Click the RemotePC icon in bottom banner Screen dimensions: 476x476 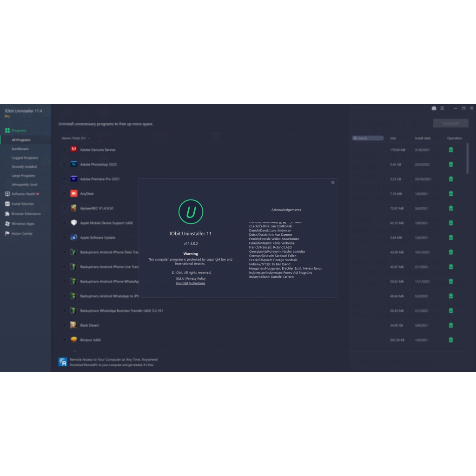[63, 362]
